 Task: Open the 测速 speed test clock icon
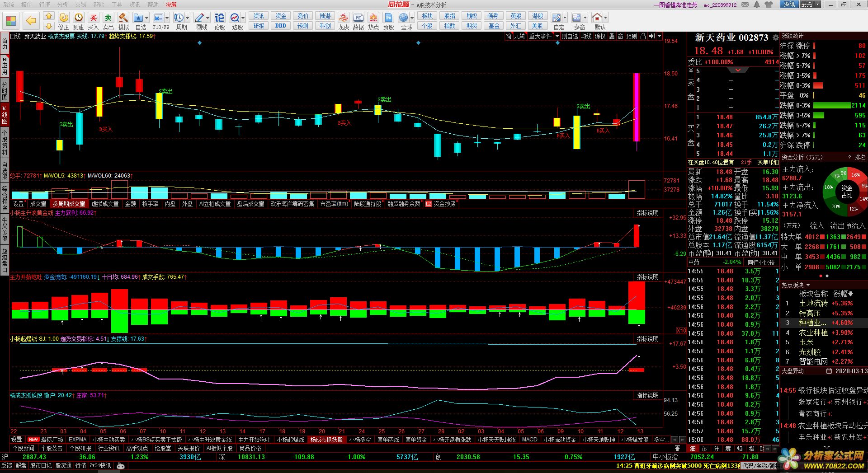coord(79,18)
